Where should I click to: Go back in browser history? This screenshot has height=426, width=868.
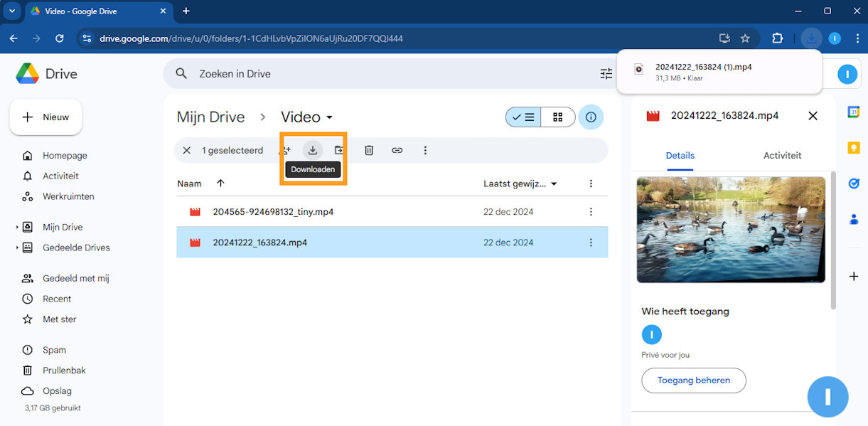(x=14, y=38)
